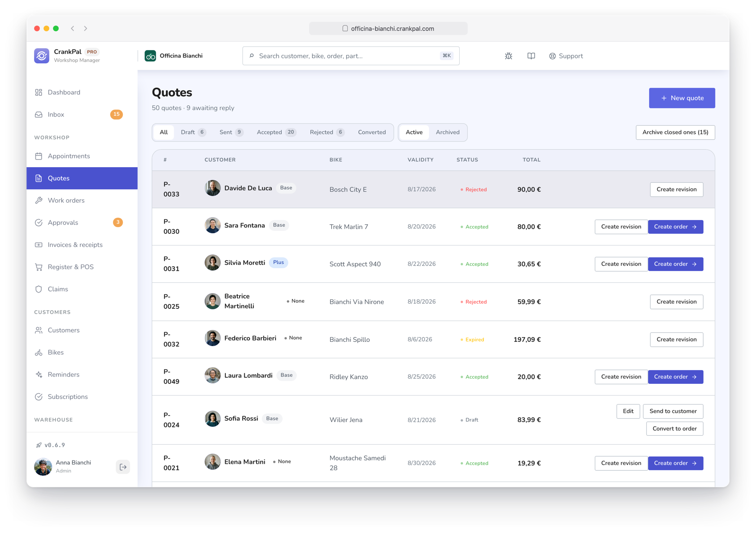Go to Customers list
Screen dimensions: 756x534
[82, 331]
